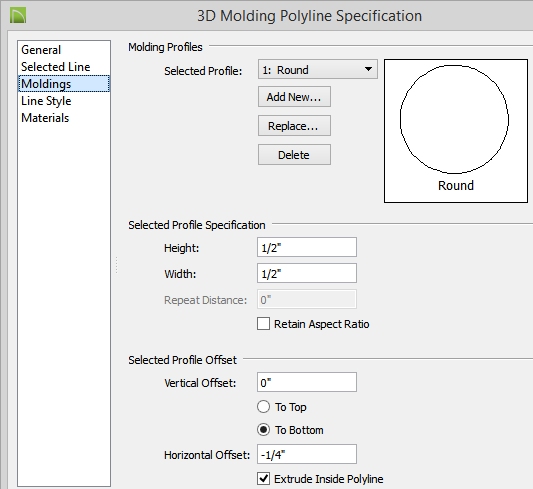Click the Horizontal Offset field
Screen dimensions: 533x489
coord(307,454)
